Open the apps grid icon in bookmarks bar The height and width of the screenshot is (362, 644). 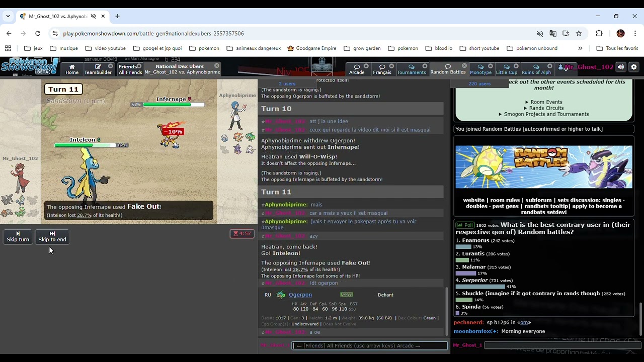click(8, 48)
